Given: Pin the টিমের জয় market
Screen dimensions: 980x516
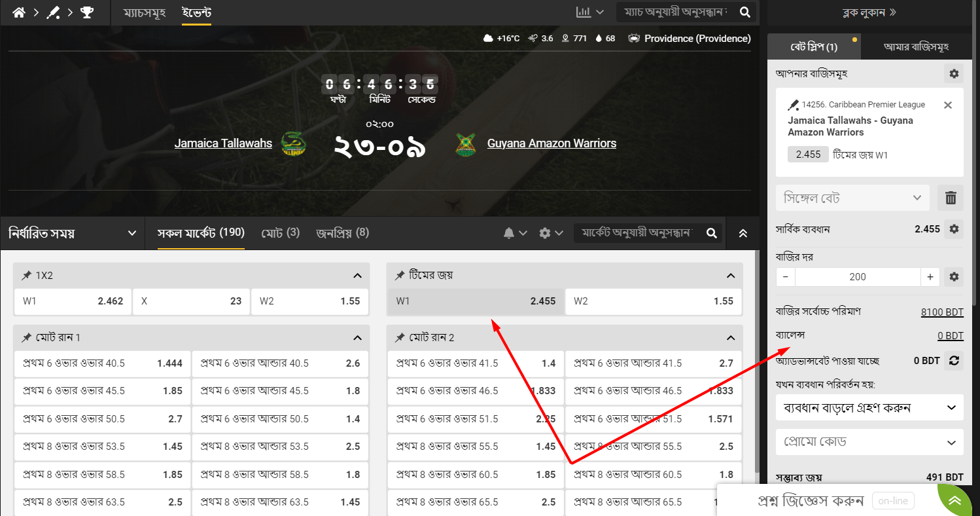Looking at the screenshot, I should [400, 275].
